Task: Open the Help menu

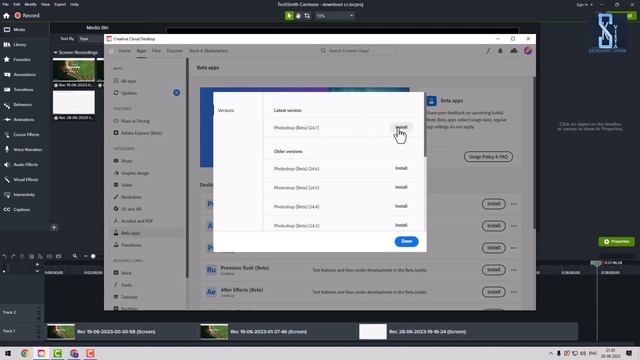Action: [74, 4]
